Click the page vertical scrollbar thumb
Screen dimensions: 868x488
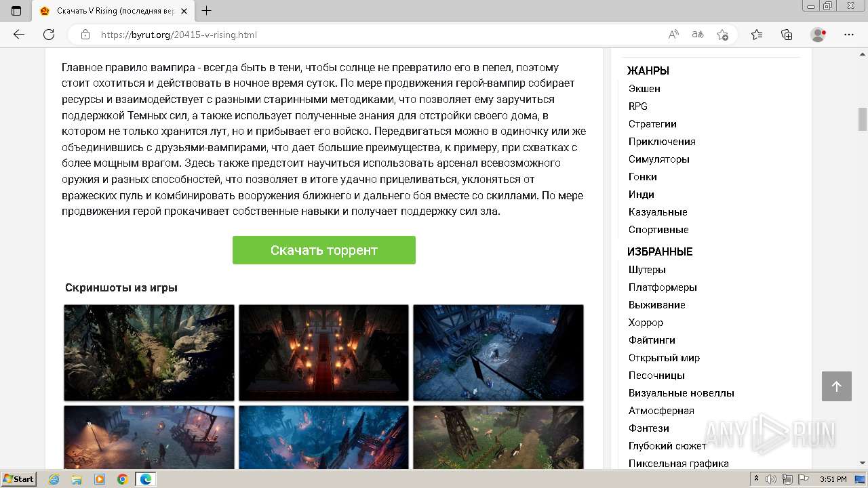tap(863, 119)
